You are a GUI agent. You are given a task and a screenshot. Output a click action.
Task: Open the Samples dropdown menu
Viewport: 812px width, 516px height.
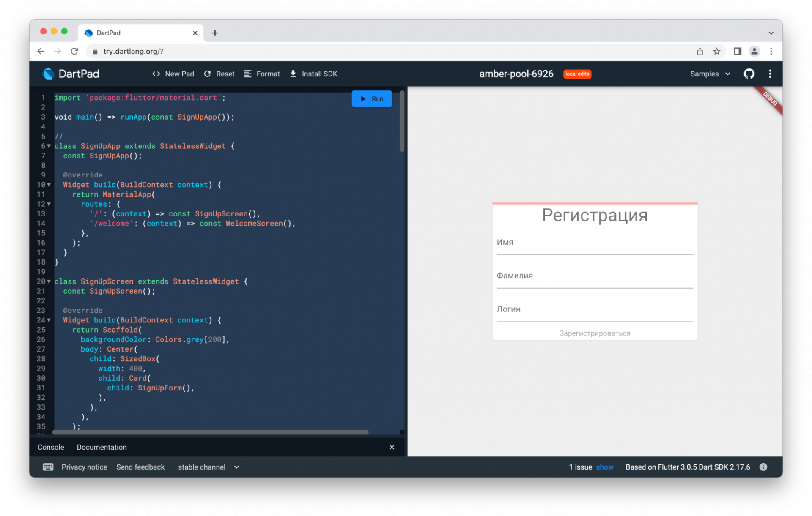pyautogui.click(x=708, y=73)
